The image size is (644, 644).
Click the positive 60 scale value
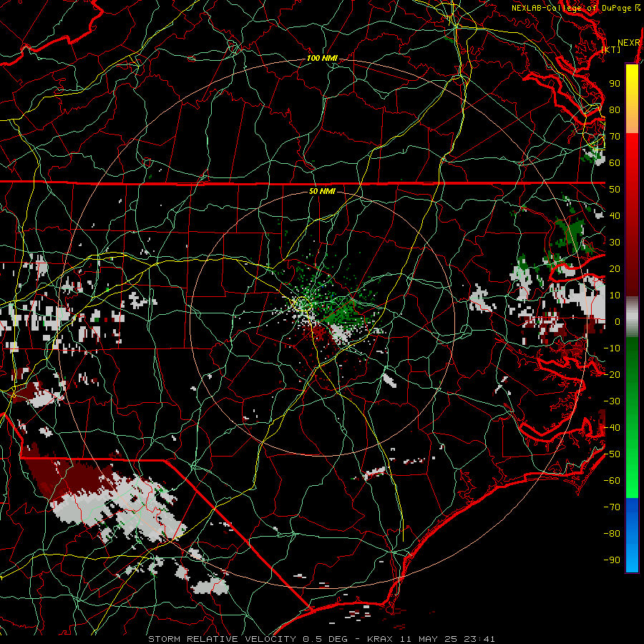(615, 163)
